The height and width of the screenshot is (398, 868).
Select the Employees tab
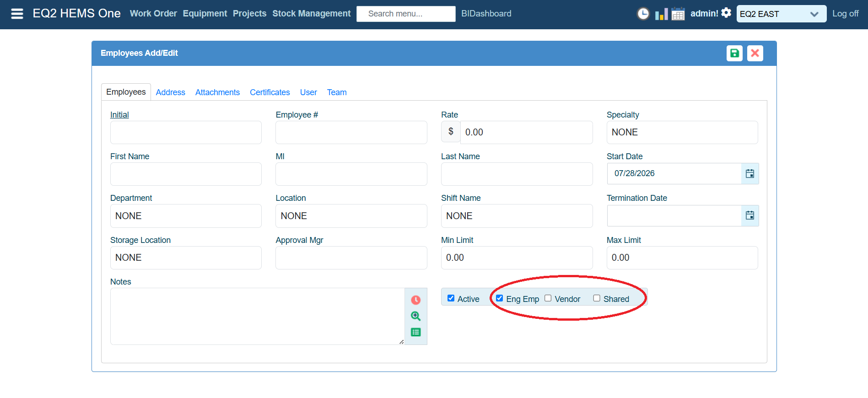point(126,92)
